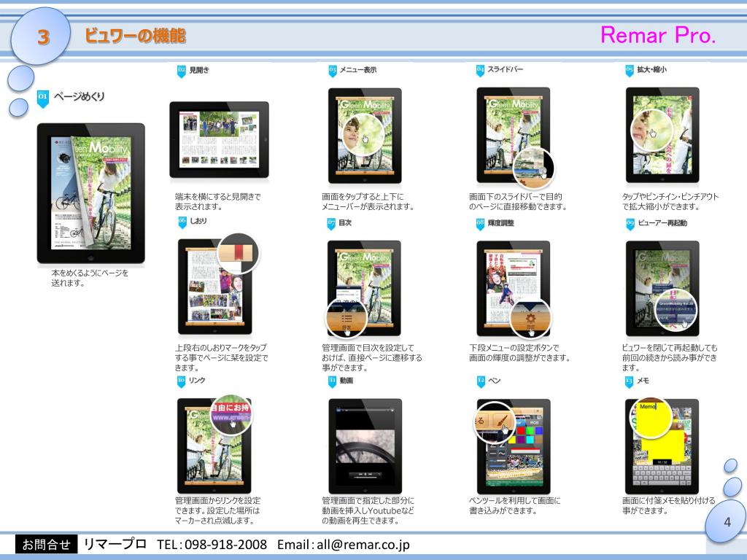This screenshot has width=747, height=560.
Task: Click the 10 リンク number badge
Action: (x=181, y=381)
